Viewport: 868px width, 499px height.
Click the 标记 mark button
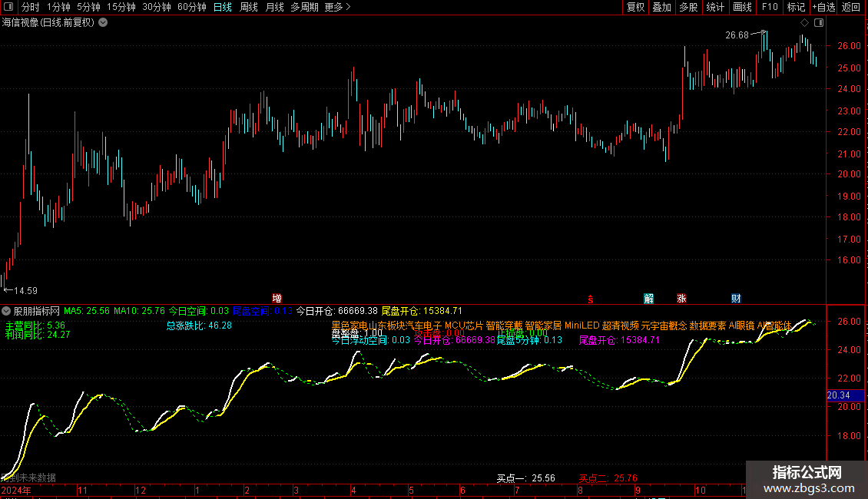click(x=796, y=7)
